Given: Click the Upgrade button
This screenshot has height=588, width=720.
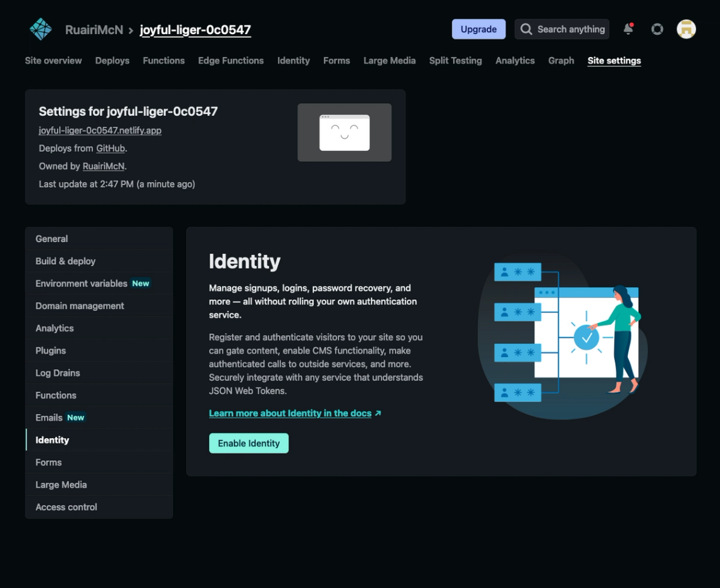Looking at the screenshot, I should coord(478,29).
